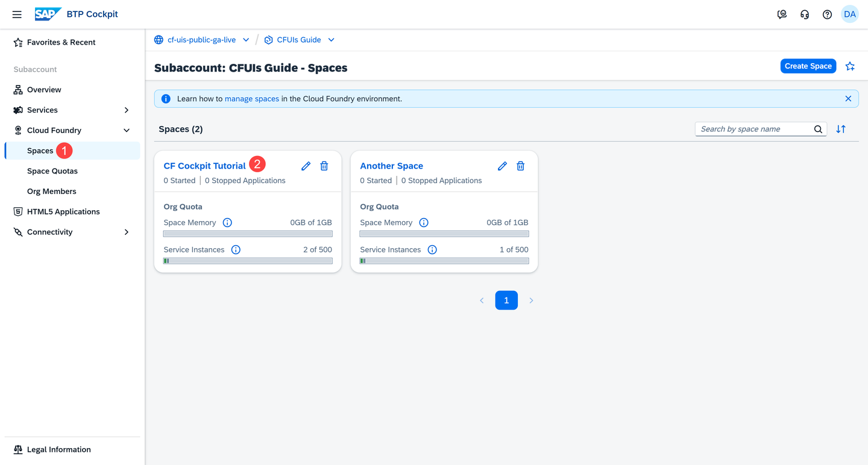Edit the CF Cockpit Tutorial space
This screenshot has width=868, height=465.
pyautogui.click(x=306, y=166)
